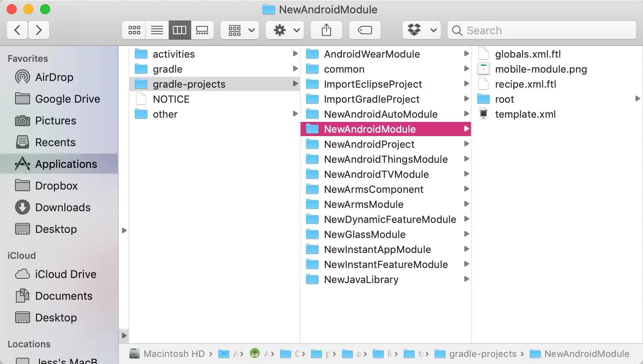This screenshot has width=643, height=364.
Task: Select the gradle folder
Action: tap(215, 69)
